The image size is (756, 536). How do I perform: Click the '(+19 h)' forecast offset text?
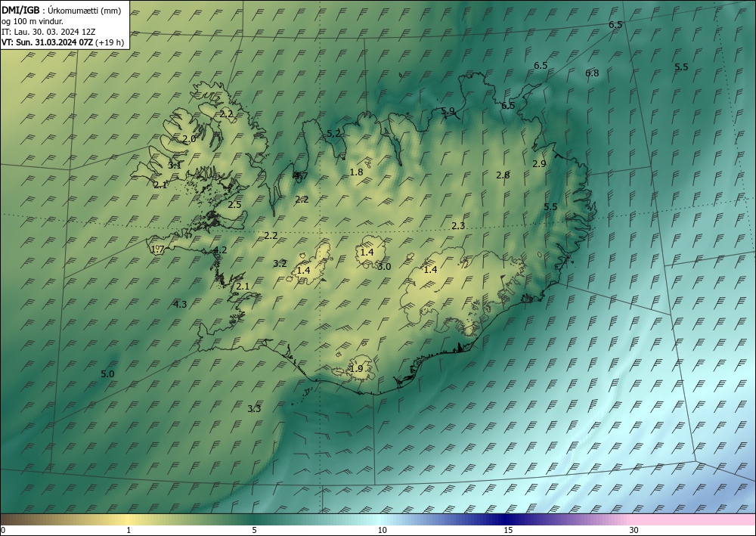tap(110, 42)
